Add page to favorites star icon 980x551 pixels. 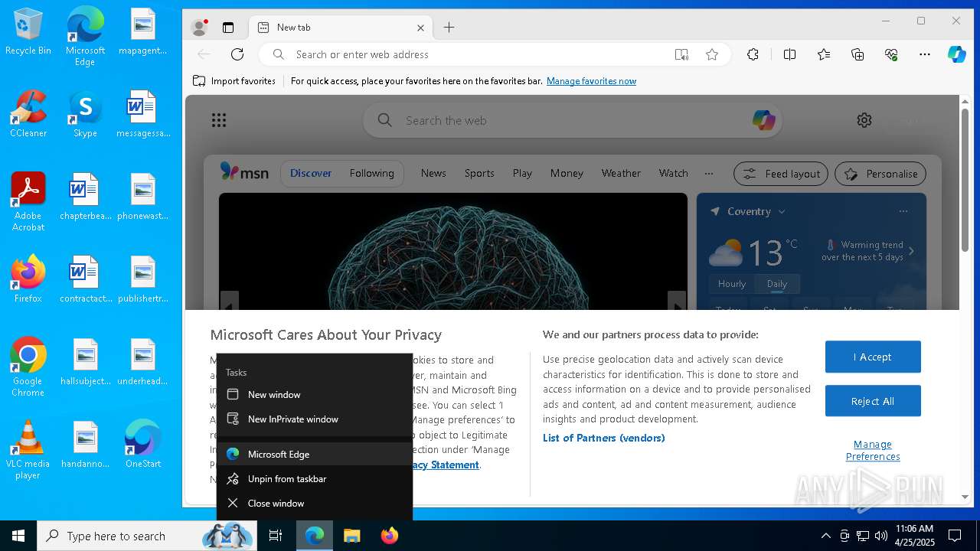click(x=712, y=54)
